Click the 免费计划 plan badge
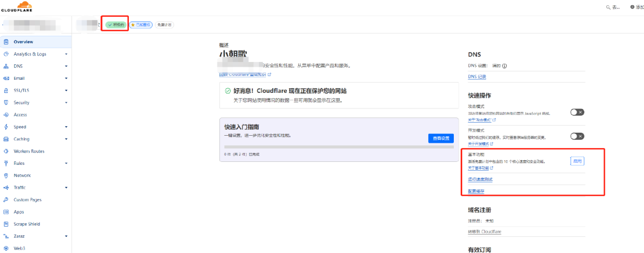644x253 pixels. [x=165, y=24]
